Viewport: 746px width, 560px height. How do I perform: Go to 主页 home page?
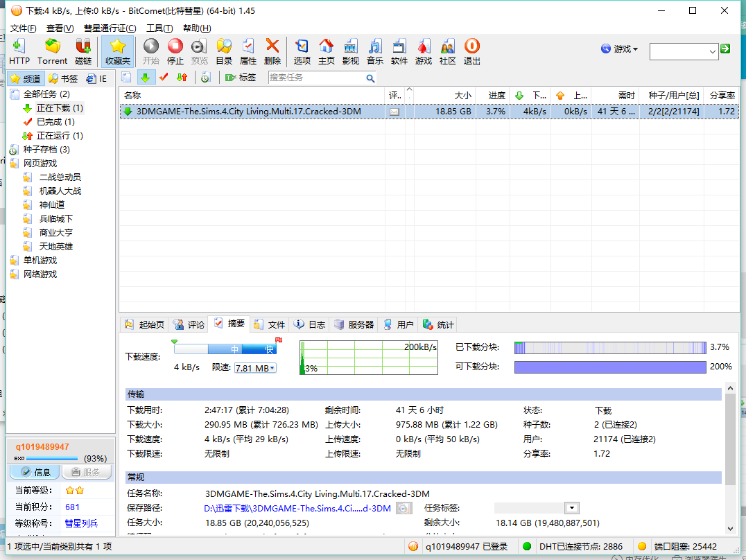point(327,51)
